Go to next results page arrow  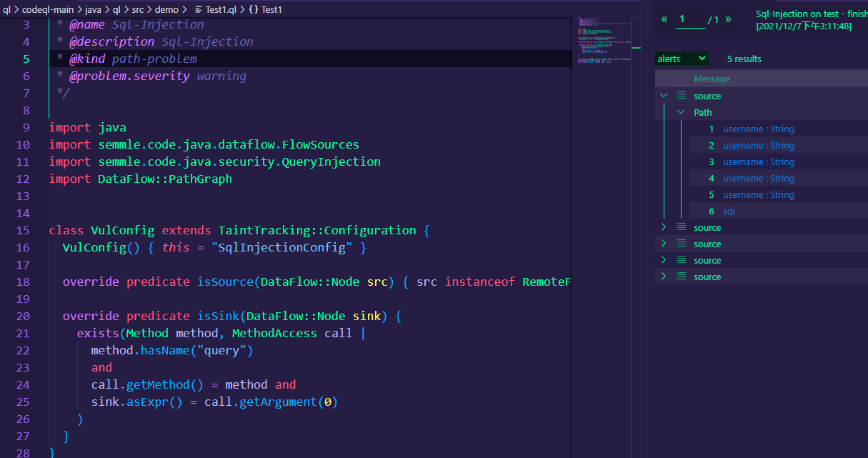[x=728, y=19]
